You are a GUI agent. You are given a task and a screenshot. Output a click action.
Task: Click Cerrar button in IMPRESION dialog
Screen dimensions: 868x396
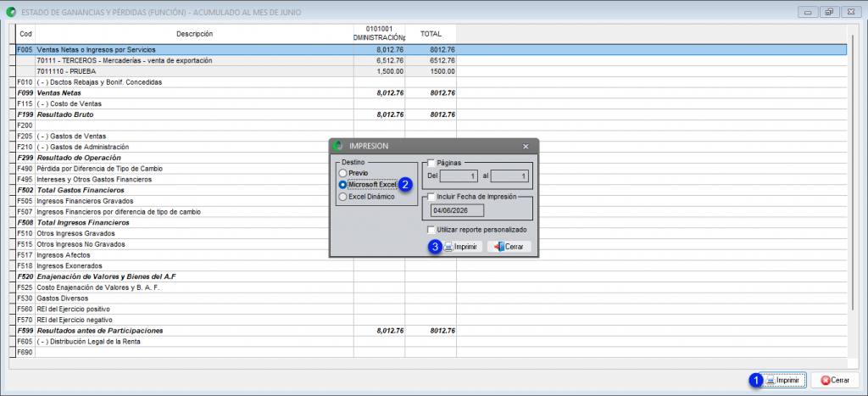click(509, 247)
